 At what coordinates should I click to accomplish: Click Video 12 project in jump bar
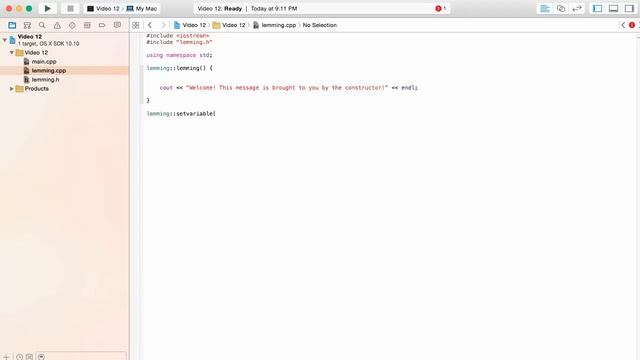tap(190, 25)
